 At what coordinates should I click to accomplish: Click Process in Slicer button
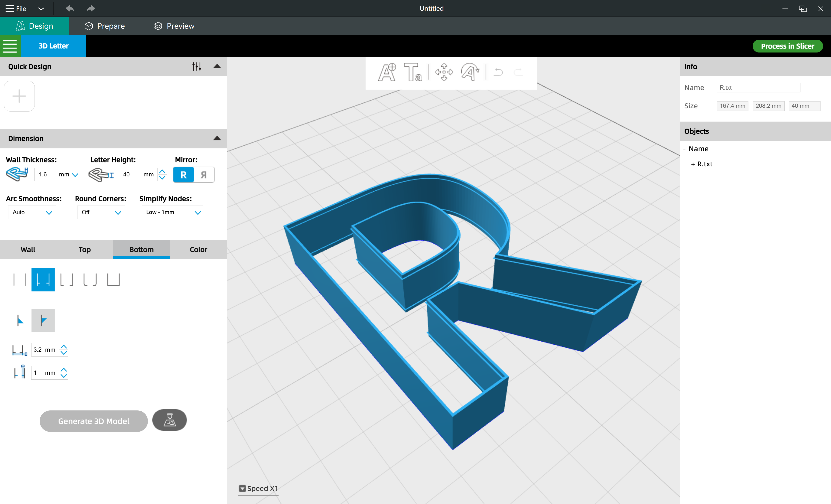coord(788,46)
